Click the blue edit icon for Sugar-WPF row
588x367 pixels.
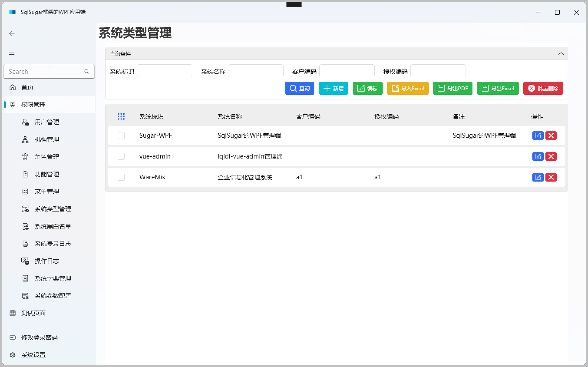538,136
